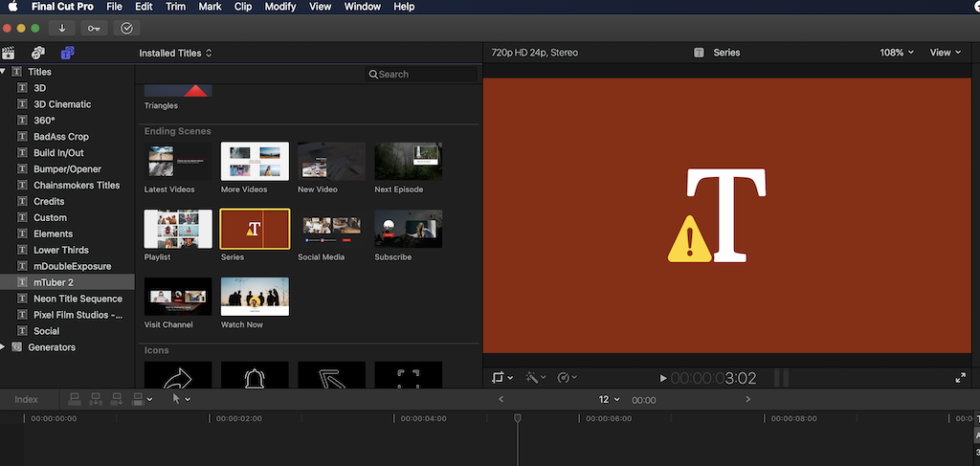Select the Social Media title thumbnail
The height and width of the screenshot is (466, 980).
(332, 229)
